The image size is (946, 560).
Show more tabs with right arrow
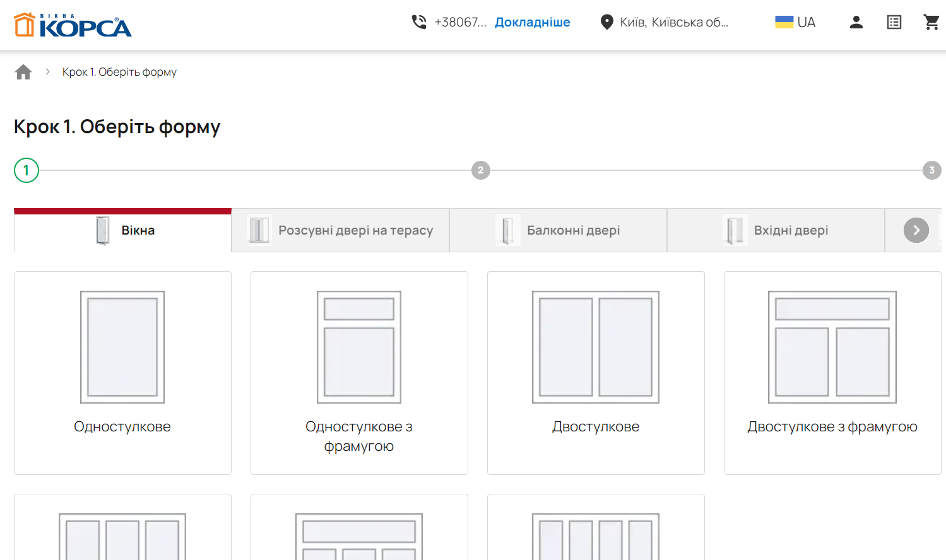pos(916,230)
